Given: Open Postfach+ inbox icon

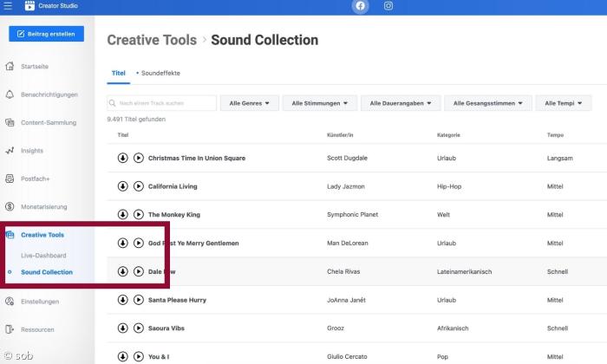Looking at the screenshot, I should [10, 179].
